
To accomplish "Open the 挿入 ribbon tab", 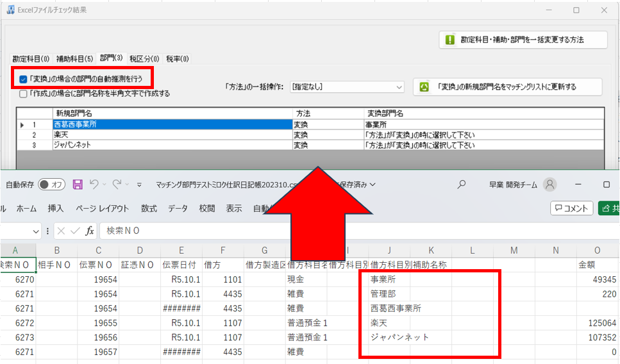I will tap(55, 209).
